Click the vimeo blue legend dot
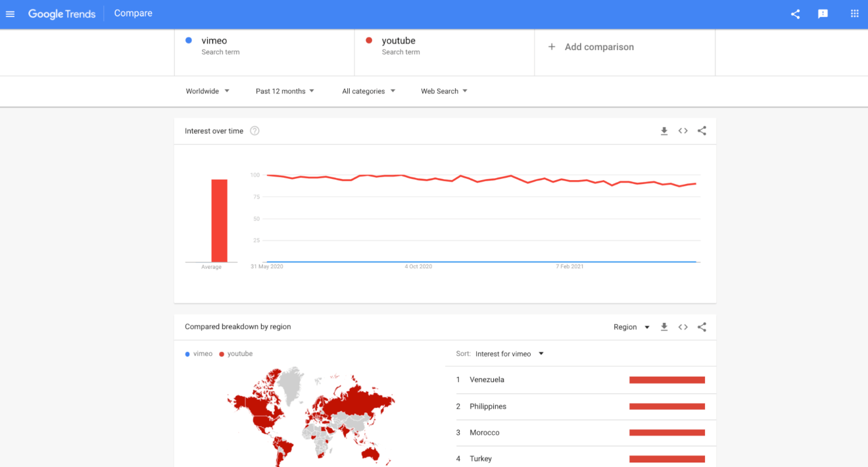This screenshot has height=467, width=868. [187, 354]
